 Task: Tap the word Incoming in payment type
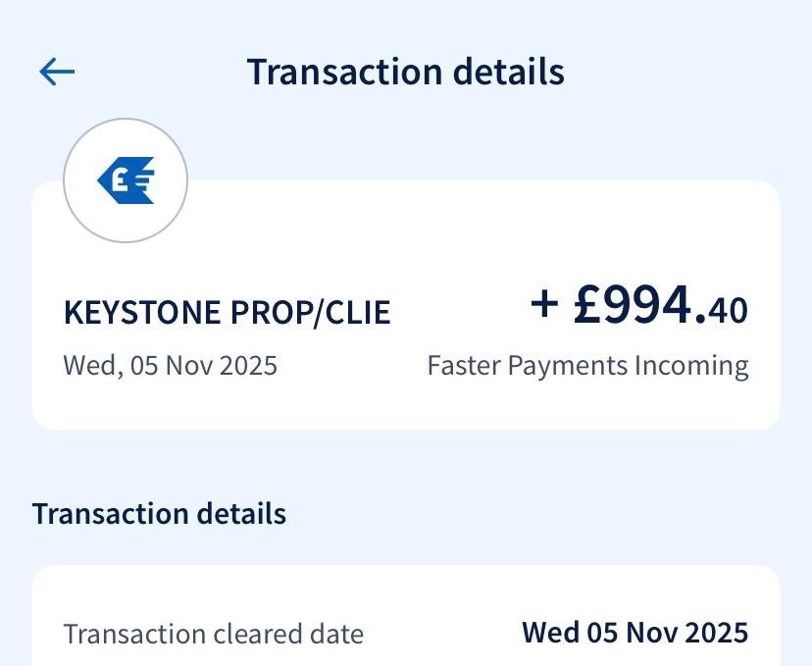(690, 365)
